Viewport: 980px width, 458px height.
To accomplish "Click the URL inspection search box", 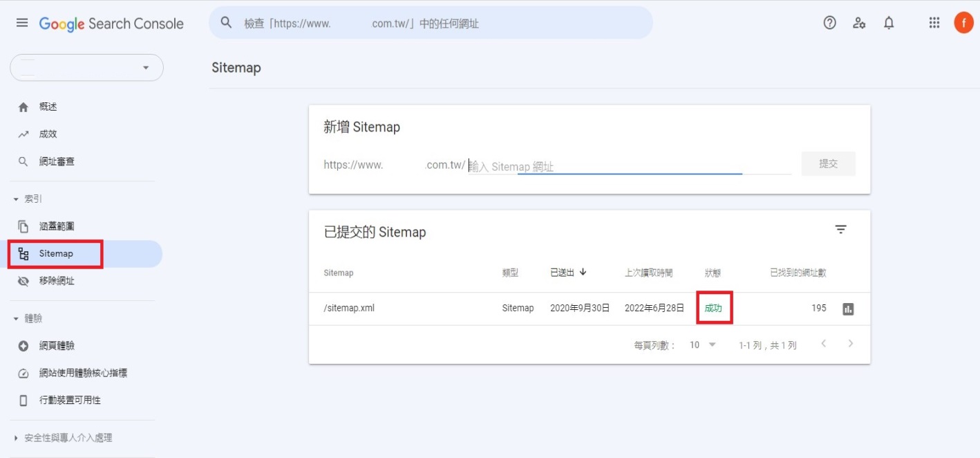I will pos(431,23).
